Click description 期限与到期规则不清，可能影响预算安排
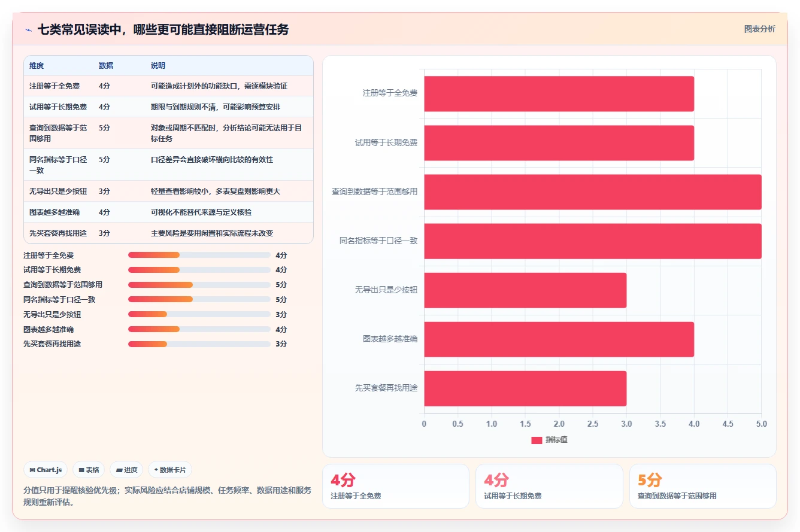The image size is (800, 532). tap(216, 107)
